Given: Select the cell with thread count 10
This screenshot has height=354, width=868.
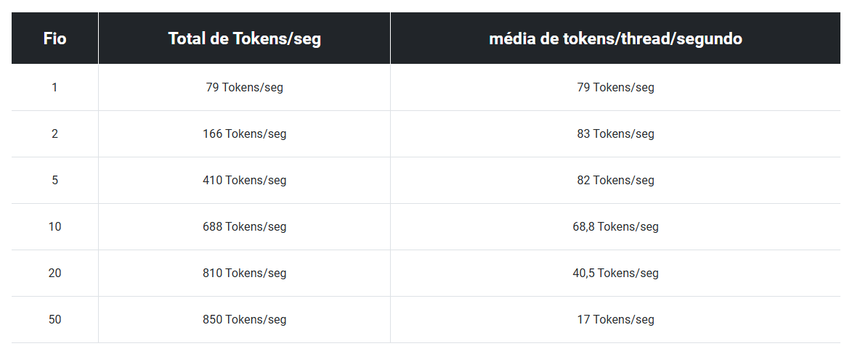Looking at the screenshot, I should point(54,227).
